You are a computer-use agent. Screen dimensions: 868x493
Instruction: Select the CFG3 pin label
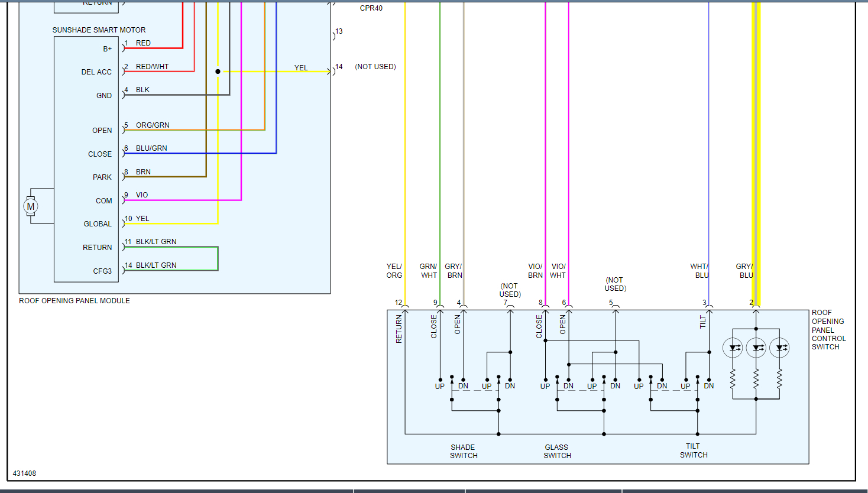(102, 271)
